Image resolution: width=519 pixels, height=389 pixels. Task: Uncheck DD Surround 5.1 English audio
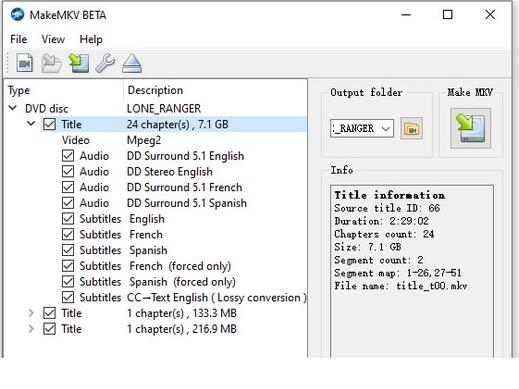click(68, 156)
